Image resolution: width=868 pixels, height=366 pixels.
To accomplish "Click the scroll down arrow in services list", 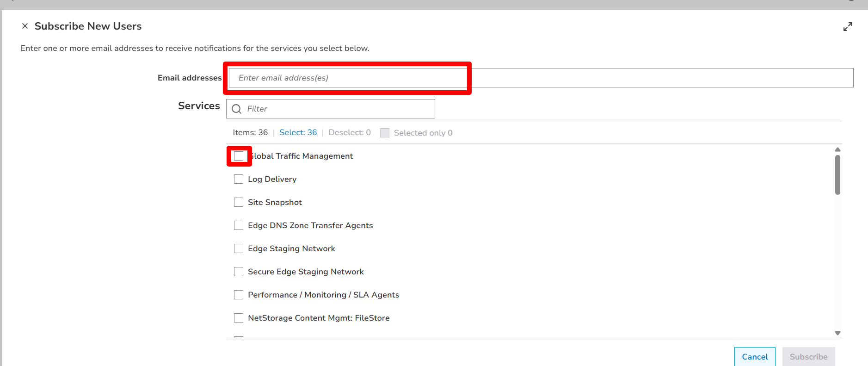I will click(837, 333).
